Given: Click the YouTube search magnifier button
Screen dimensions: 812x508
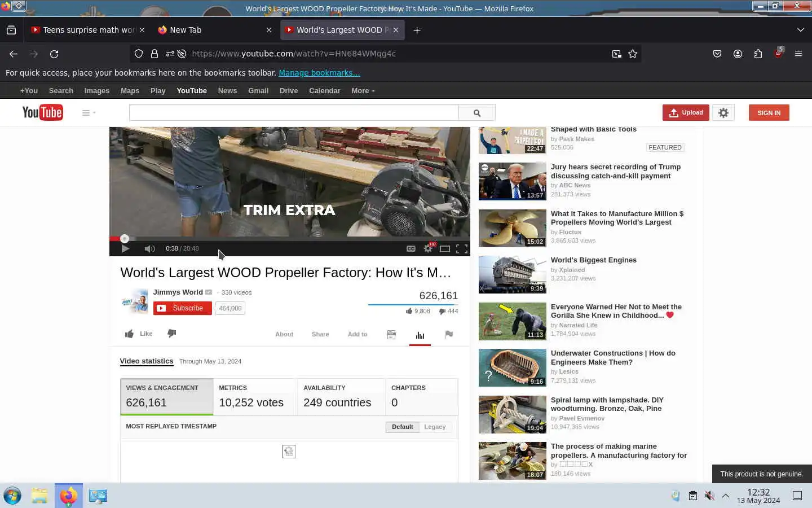Looking at the screenshot, I should pyautogui.click(x=477, y=113).
